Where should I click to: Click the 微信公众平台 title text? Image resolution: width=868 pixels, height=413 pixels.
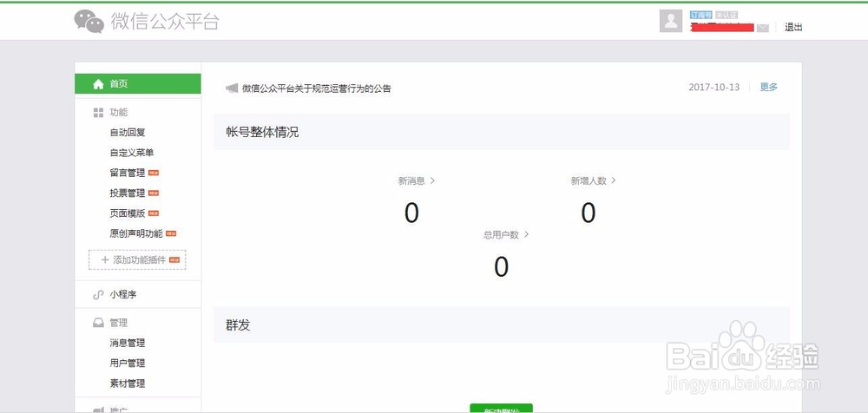(165, 21)
